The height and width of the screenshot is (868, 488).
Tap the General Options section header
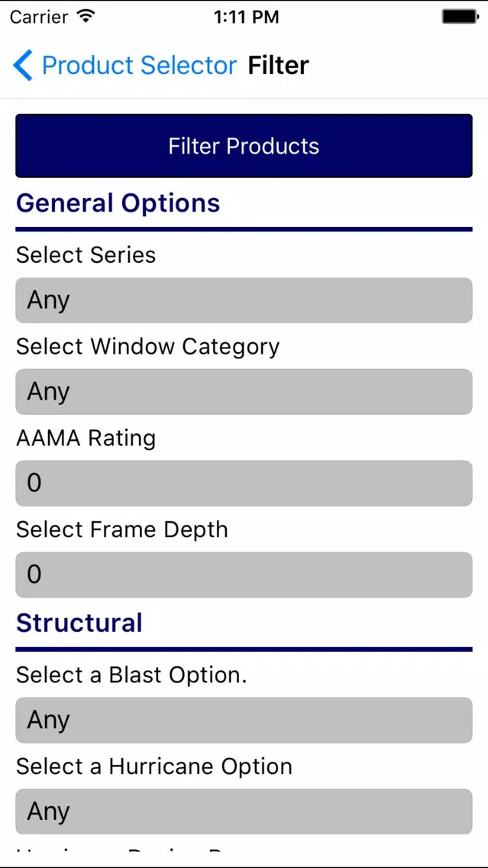tap(118, 202)
